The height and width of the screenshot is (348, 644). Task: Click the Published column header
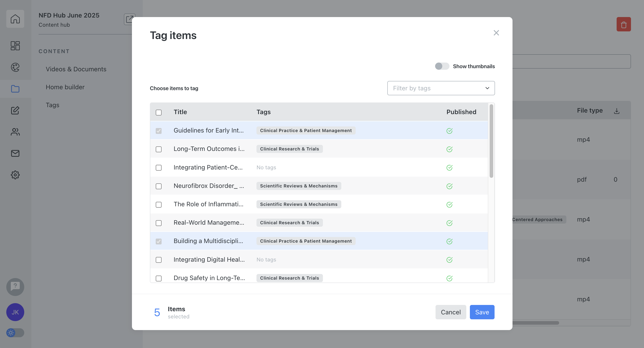pos(461,112)
